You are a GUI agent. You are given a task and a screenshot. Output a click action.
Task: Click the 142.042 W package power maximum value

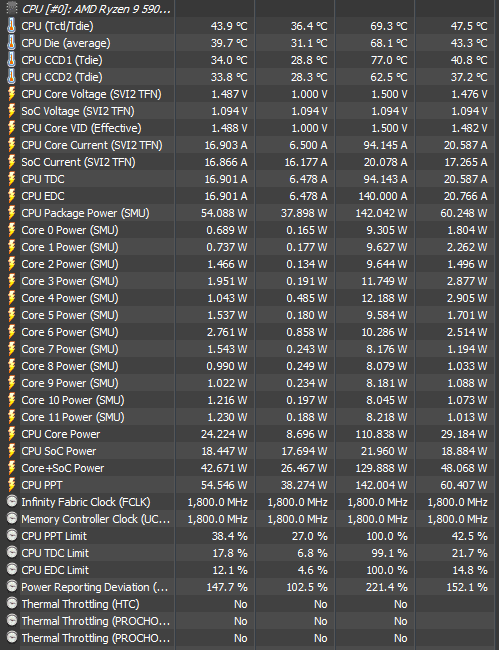tap(381, 213)
